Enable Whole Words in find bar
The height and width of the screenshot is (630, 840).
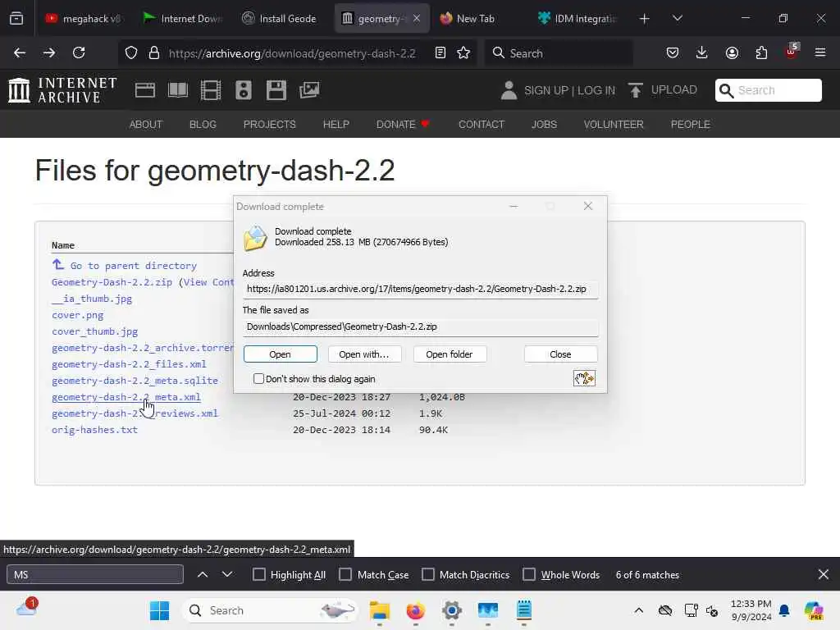(529, 575)
